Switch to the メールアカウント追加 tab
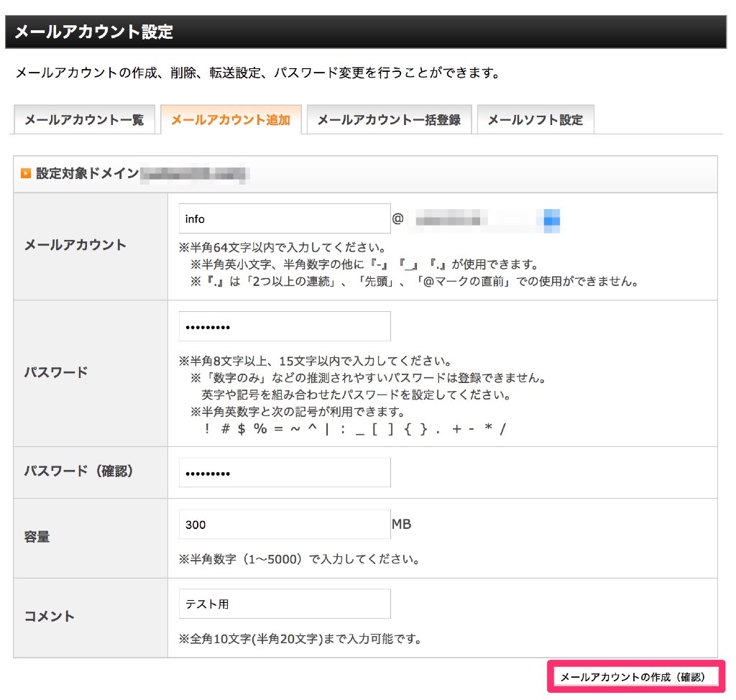 tap(231, 121)
